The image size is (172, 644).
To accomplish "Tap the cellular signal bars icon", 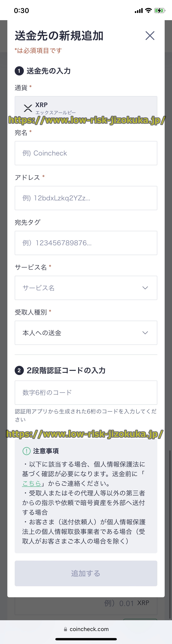I will pos(139,11).
